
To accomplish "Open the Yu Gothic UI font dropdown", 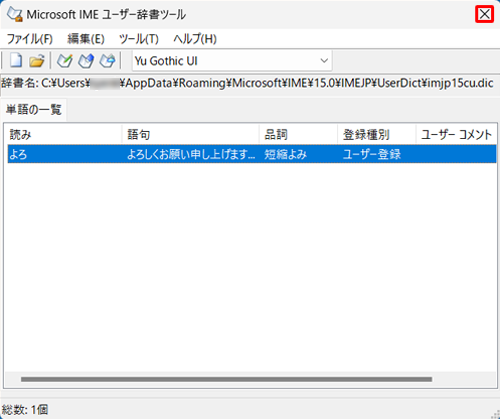I will tap(232, 61).
